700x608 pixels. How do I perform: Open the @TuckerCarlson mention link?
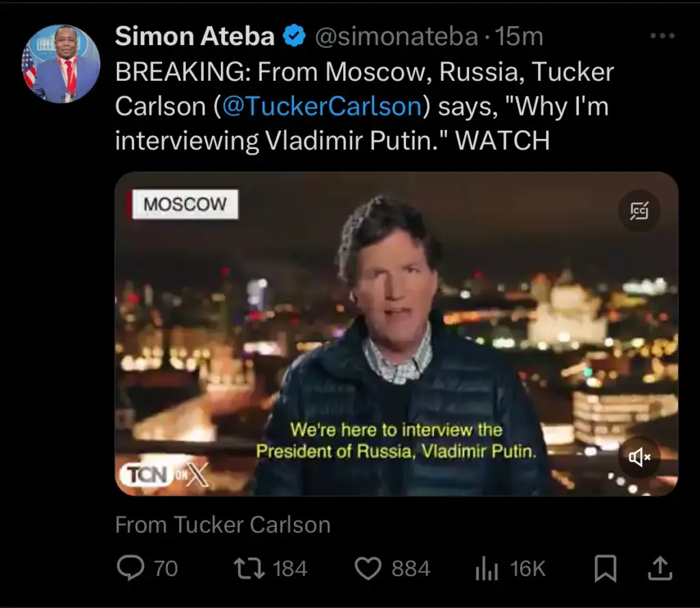(x=321, y=106)
